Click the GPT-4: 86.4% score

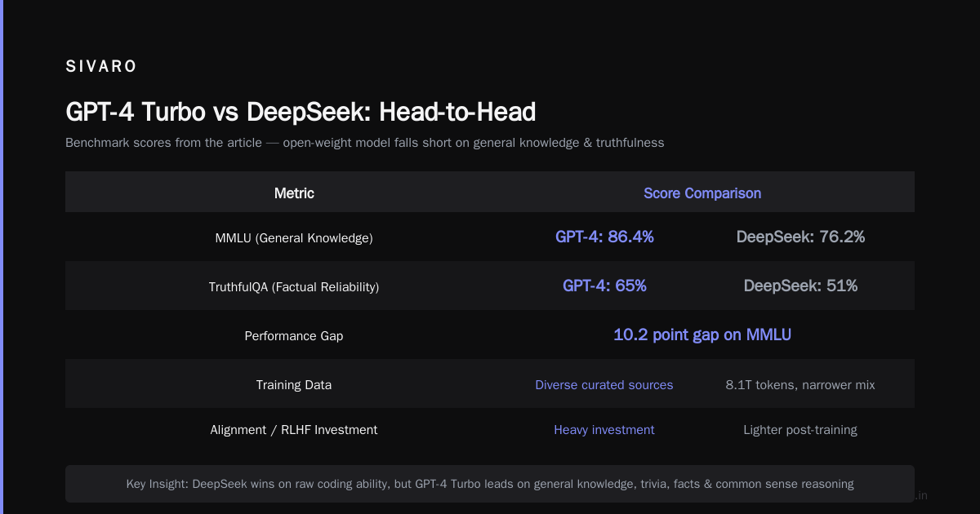[604, 237]
